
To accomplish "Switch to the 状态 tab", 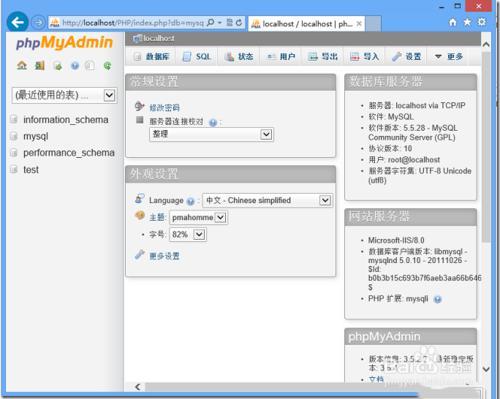I will pyautogui.click(x=239, y=57).
